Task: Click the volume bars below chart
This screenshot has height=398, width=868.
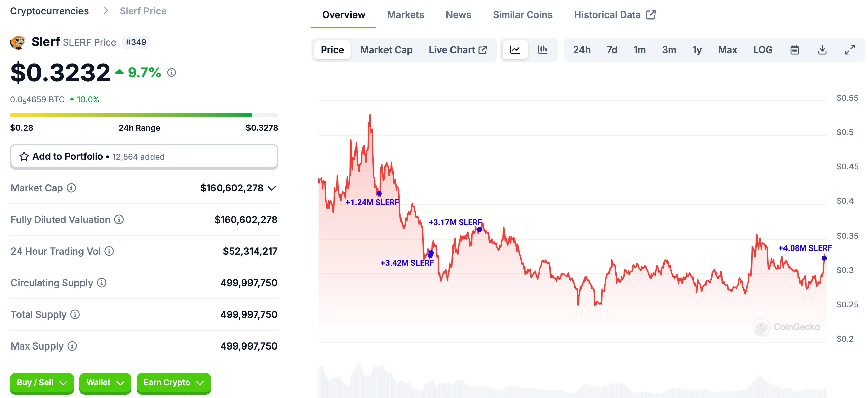Action: pyautogui.click(x=572, y=381)
